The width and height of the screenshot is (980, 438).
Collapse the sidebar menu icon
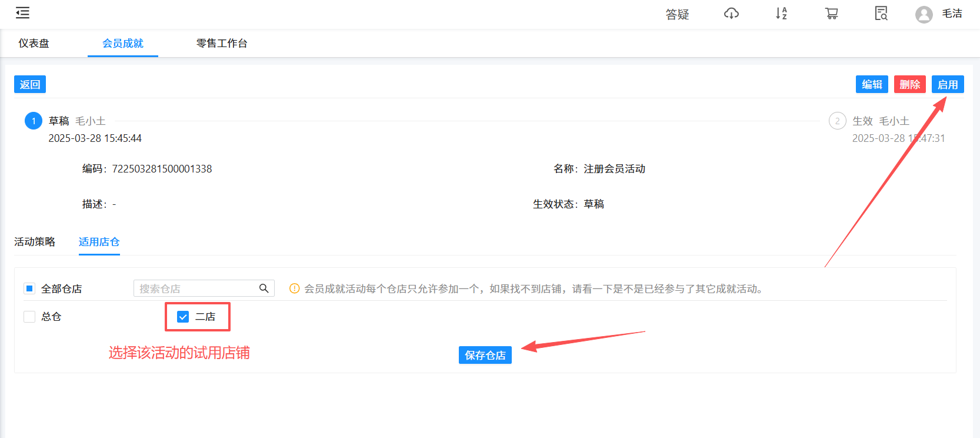pos(22,13)
